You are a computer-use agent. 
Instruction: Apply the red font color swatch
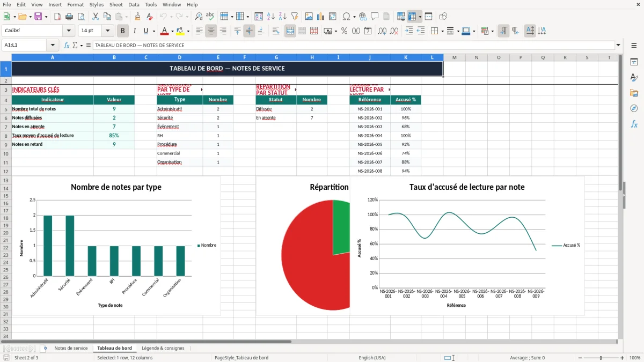click(165, 31)
